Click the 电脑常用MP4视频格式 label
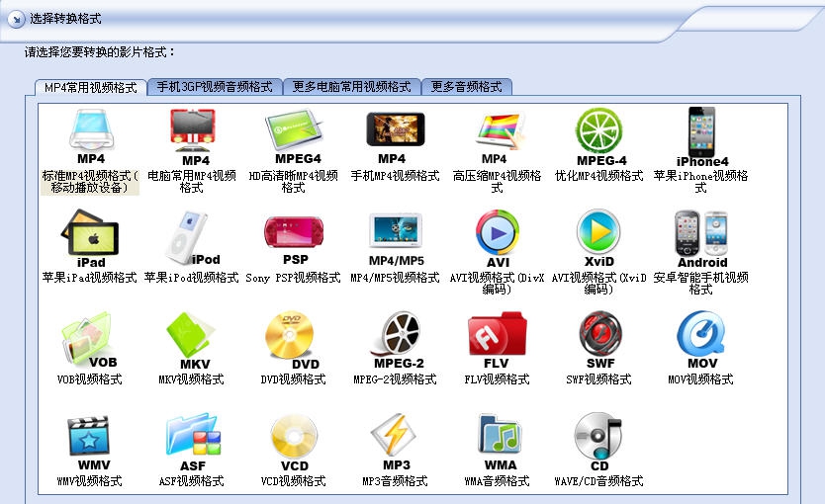The width and height of the screenshot is (825, 504). point(192,181)
